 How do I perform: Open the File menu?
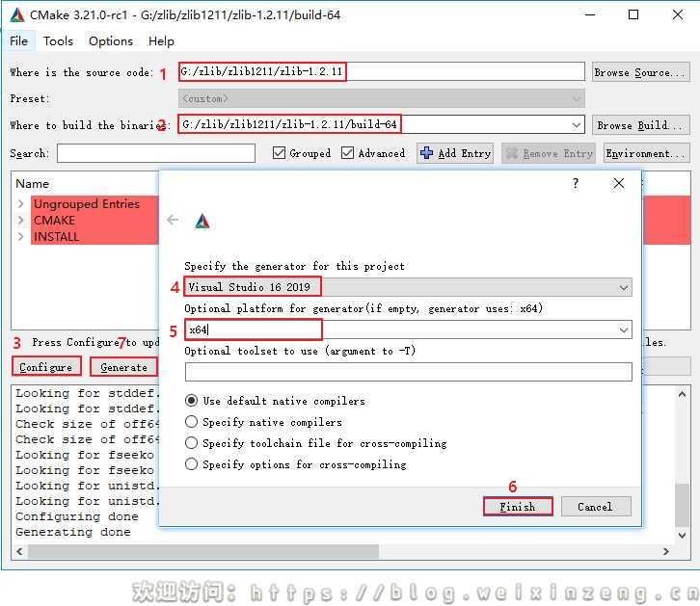(x=18, y=41)
